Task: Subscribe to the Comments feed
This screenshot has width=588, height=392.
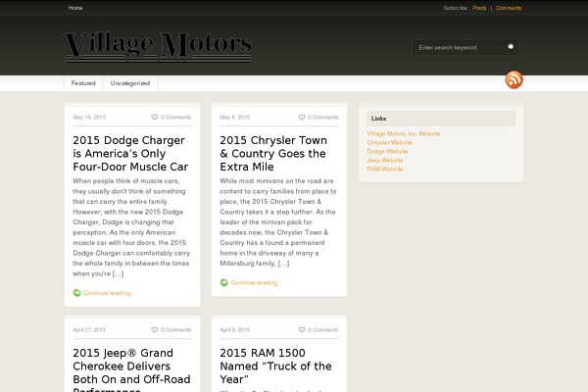Action: 509,8
